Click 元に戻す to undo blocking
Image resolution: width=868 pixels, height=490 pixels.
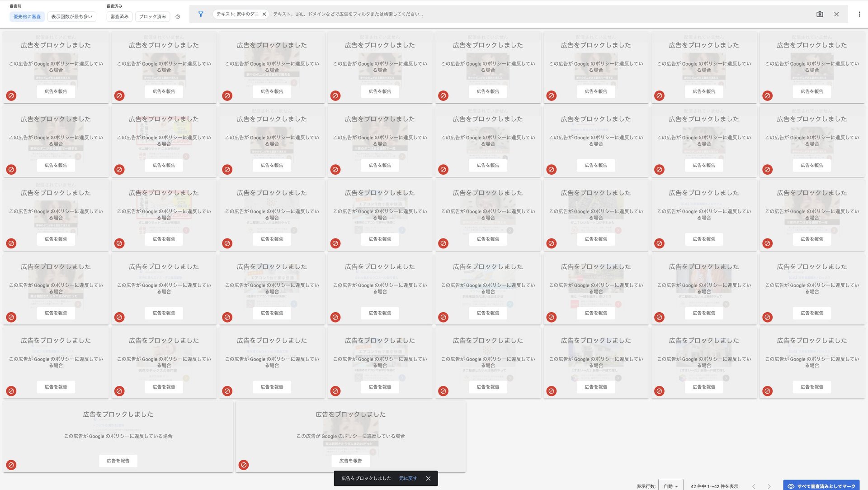click(x=407, y=478)
